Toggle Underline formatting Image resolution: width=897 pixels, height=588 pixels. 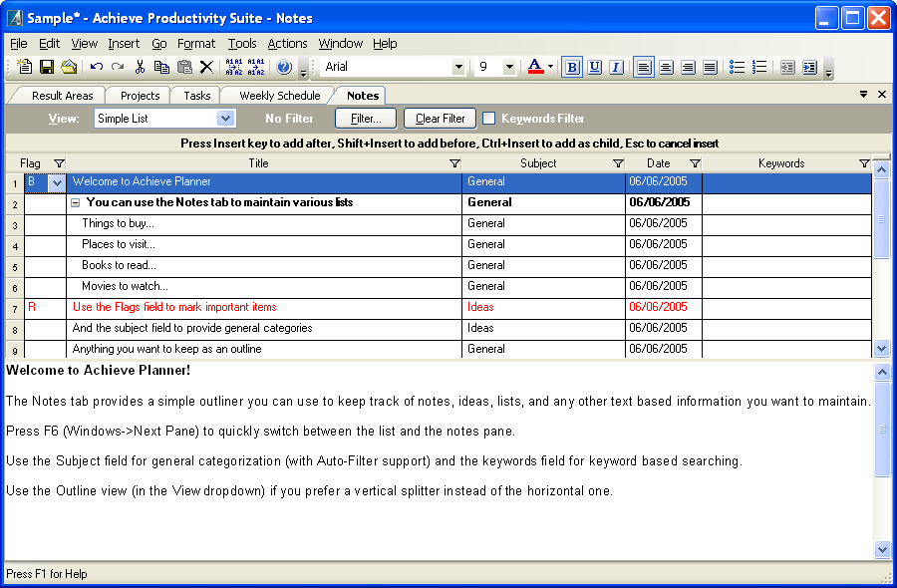[x=594, y=67]
